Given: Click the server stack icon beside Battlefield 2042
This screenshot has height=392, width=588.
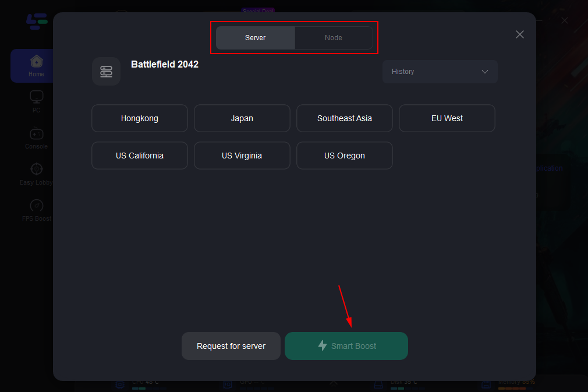Looking at the screenshot, I should (106, 72).
